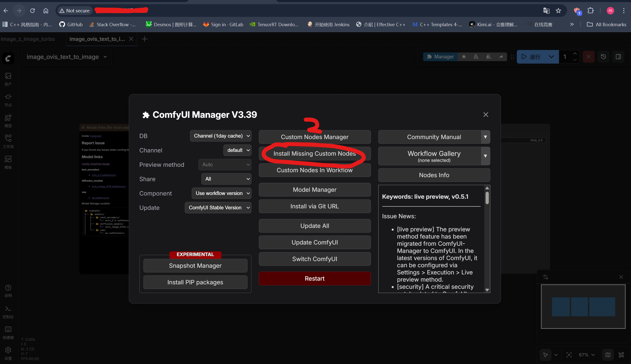Switch to the image_z_image_turbo tab
The image size is (631, 364).
pyautogui.click(x=27, y=39)
